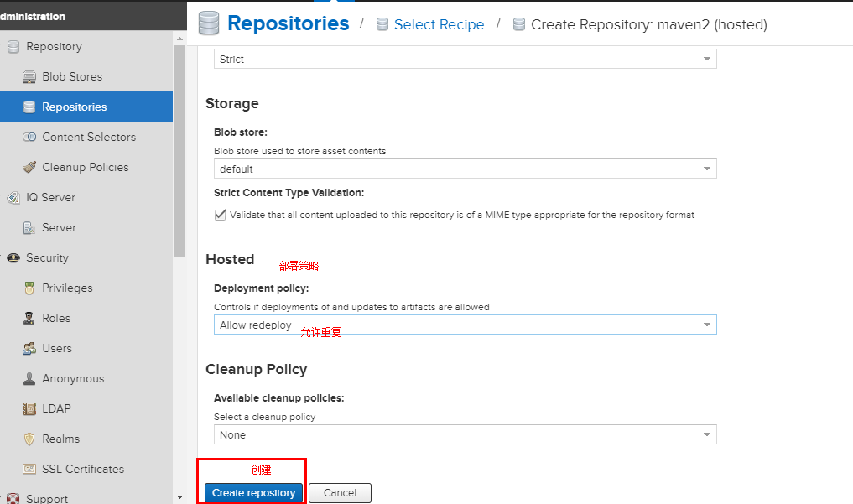Click the Cancel button
This screenshot has height=504, width=853.
tap(340, 493)
